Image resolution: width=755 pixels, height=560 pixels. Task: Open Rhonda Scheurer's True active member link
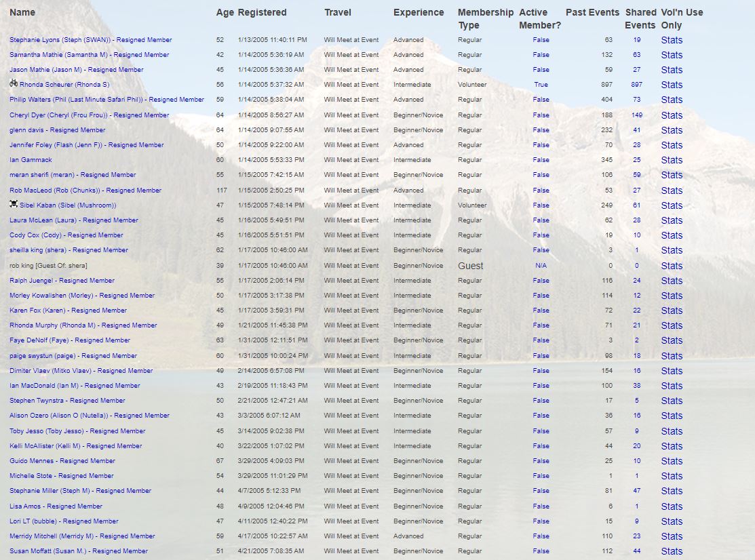(x=541, y=85)
